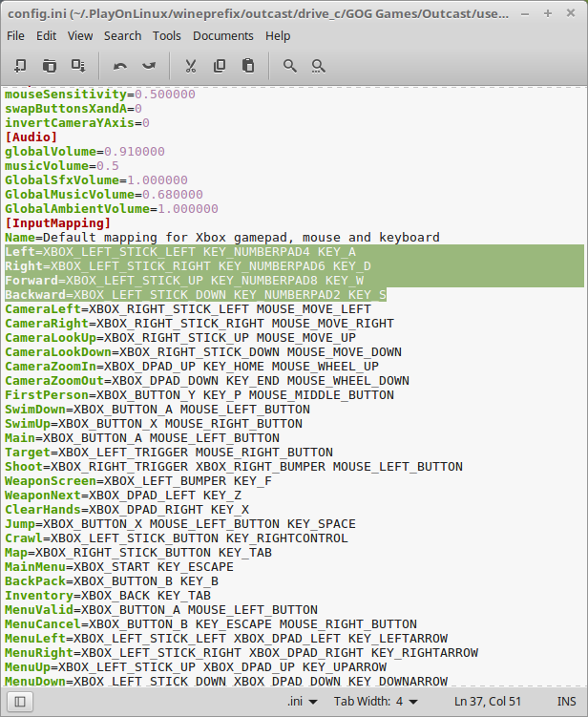Minimize the config.ini window
Screen dimensions: 588x717
tap(525, 14)
